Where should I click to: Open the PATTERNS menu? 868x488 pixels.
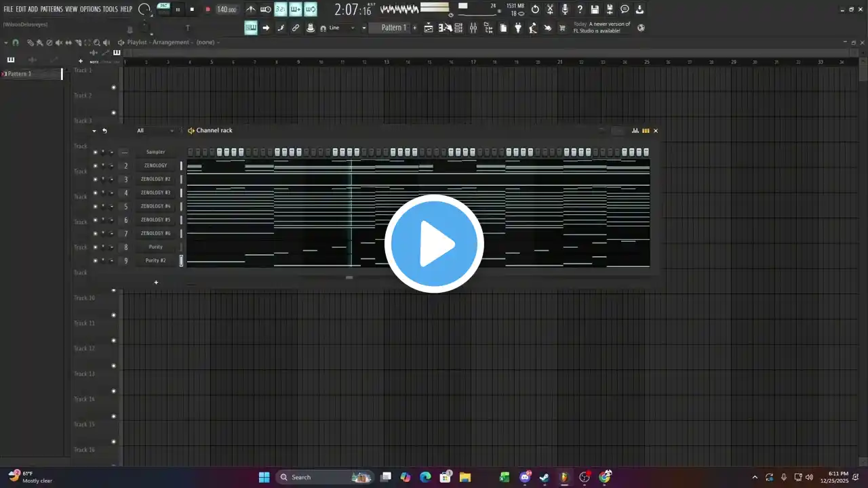pyautogui.click(x=52, y=9)
